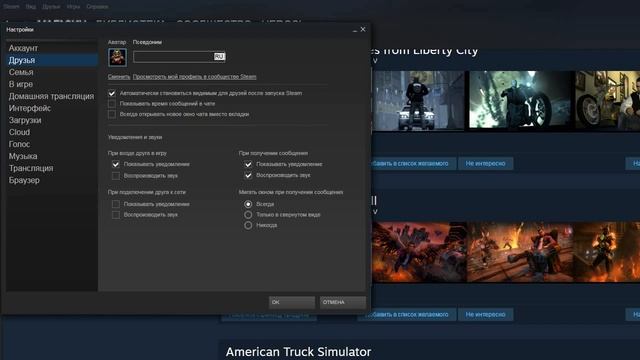Open fiery game screenshot with armored figure
The height and width of the screenshot is (360, 640).
(x=607, y=252)
